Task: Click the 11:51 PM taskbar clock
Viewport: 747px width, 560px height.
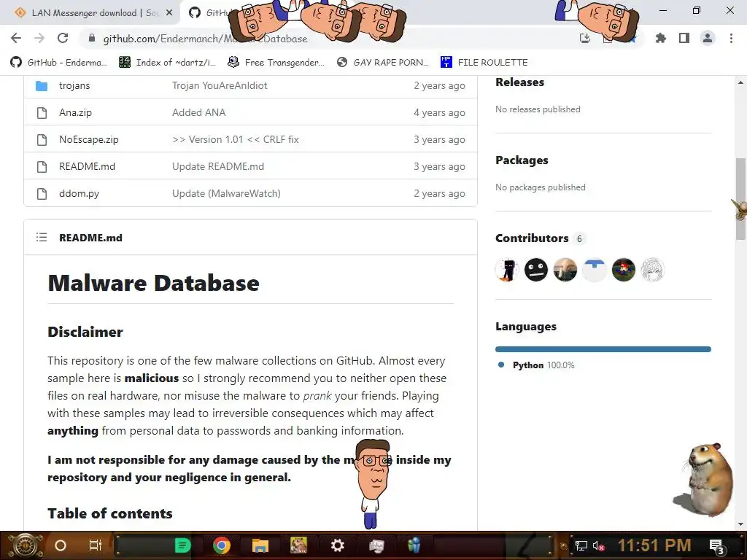Action: coord(654,545)
